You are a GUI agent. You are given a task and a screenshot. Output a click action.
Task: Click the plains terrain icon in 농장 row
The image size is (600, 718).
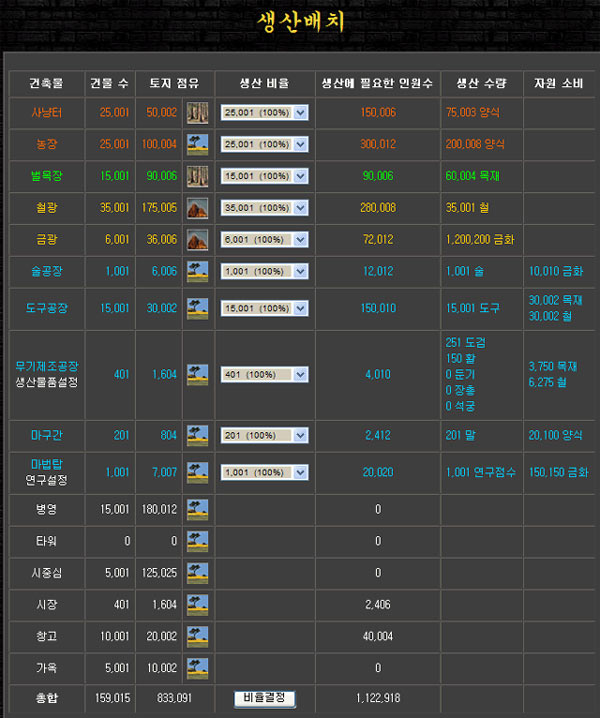click(197, 145)
